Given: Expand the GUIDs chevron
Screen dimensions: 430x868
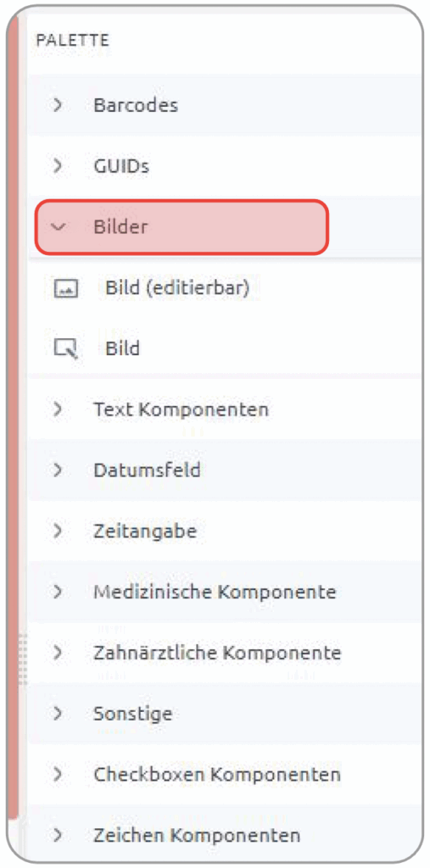Looking at the screenshot, I should [57, 166].
